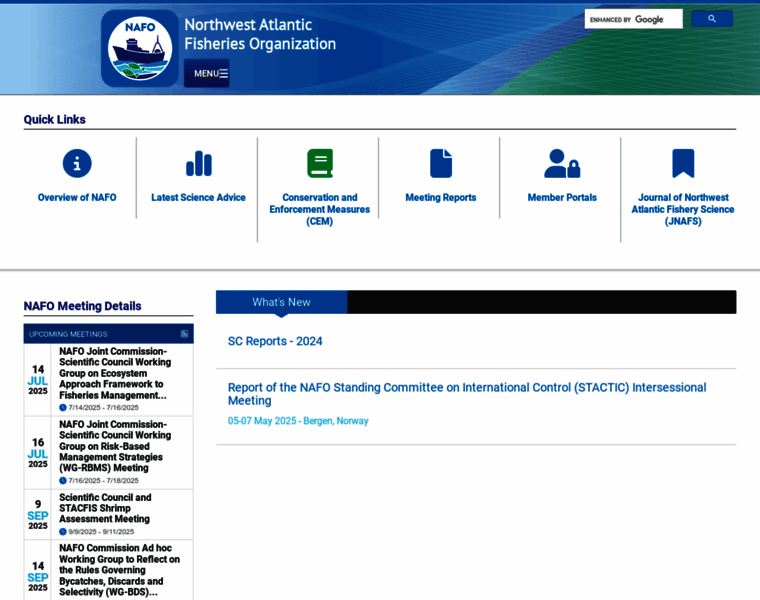This screenshot has width=760, height=600.
Task: Click the NAFO Meeting Details heading
Action: [x=82, y=306]
